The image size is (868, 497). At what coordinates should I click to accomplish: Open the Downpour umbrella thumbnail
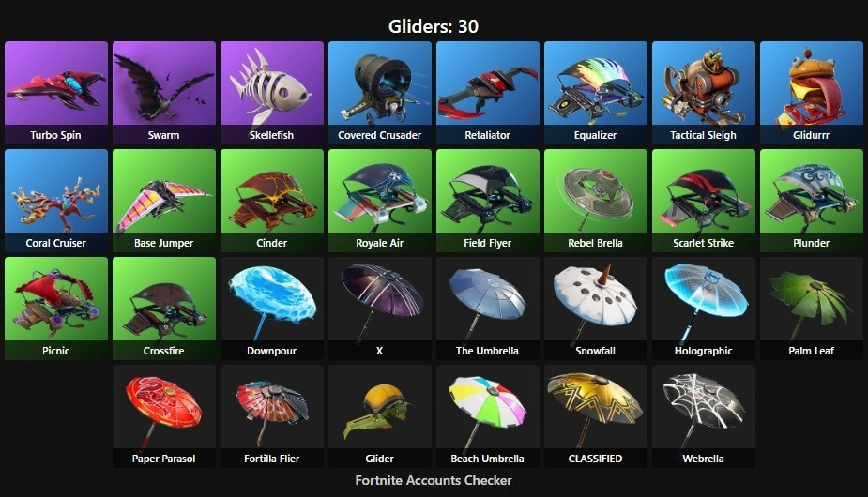[272, 309]
